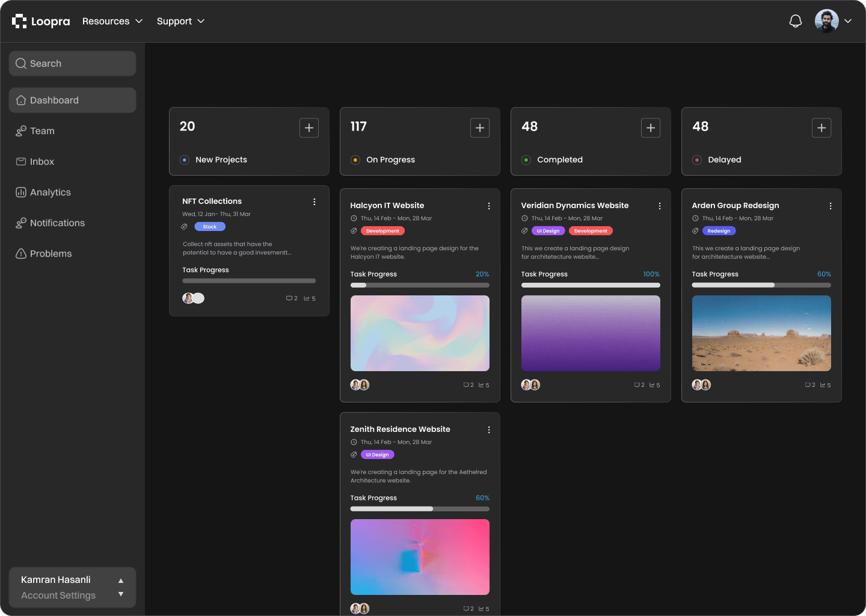This screenshot has height=616, width=866.
Task: Open the Halcyon IT Website pastel thumbnail
Action: (420, 333)
